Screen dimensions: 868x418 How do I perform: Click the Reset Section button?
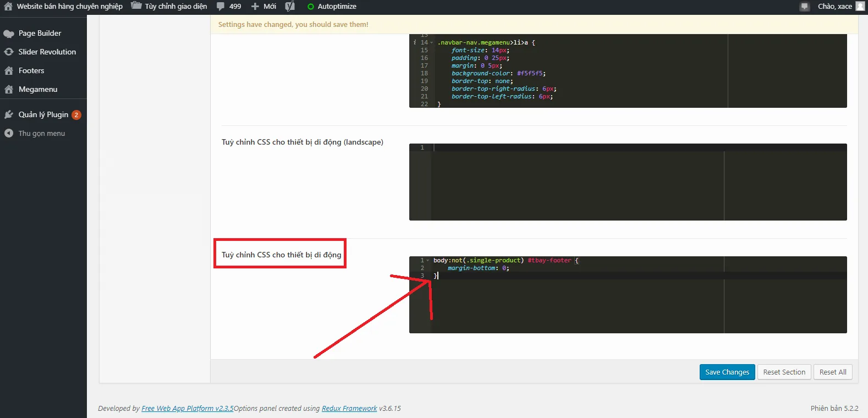click(784, 372)
